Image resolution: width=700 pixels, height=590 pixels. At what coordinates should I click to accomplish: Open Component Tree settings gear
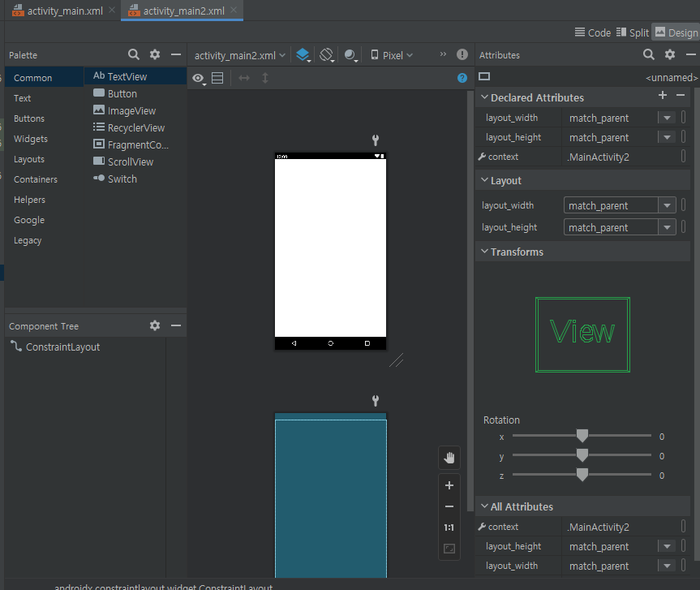coord(154,325)
